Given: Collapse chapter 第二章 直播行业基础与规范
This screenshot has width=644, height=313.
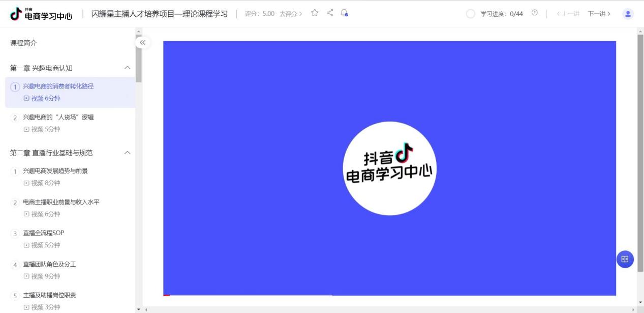Looking at the screenshot, I should point(128,153).
